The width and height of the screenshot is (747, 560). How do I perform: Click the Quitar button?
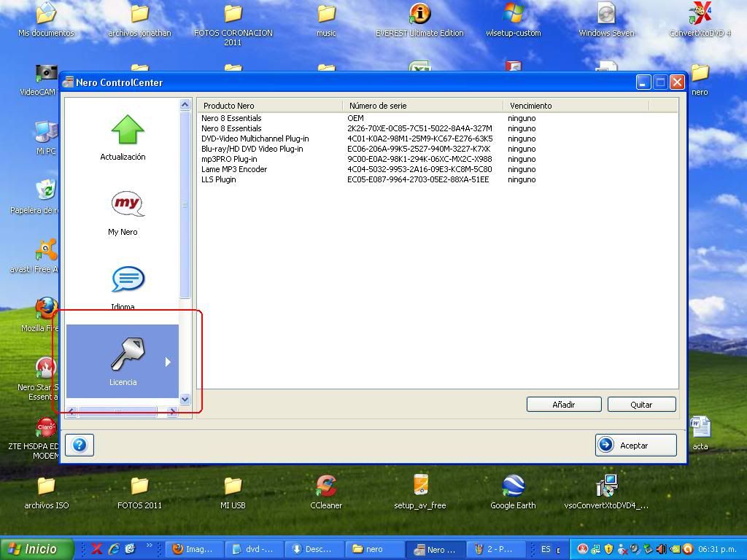pos(641,404)
